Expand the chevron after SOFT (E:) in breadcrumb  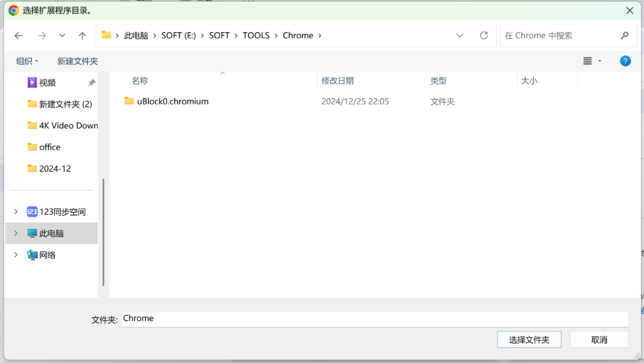202,35
